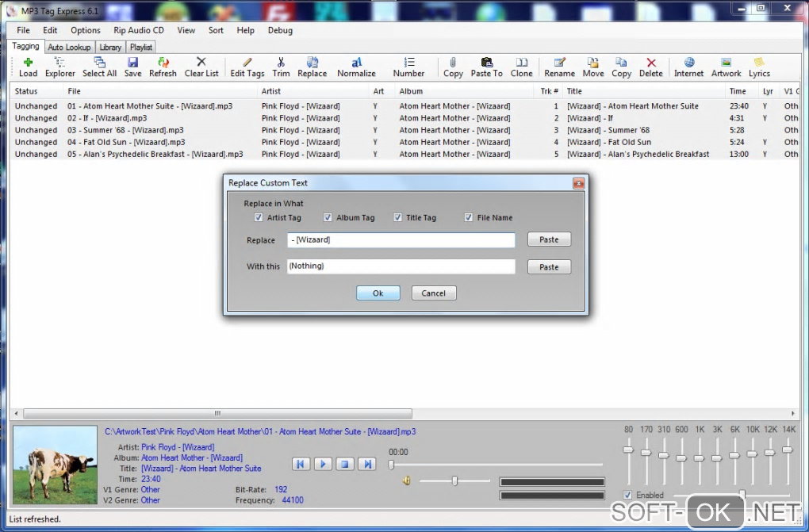Click the Clear List icon
The image size is (809, 532).
[x=201, y=67]
